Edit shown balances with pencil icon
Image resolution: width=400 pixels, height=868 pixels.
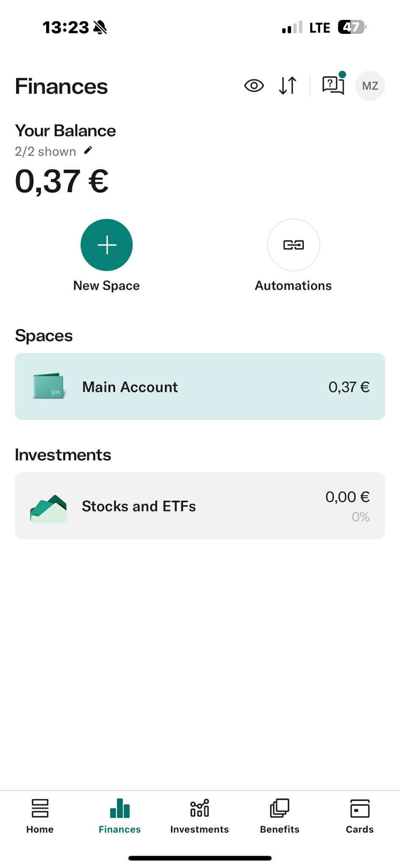pos(88,150)
